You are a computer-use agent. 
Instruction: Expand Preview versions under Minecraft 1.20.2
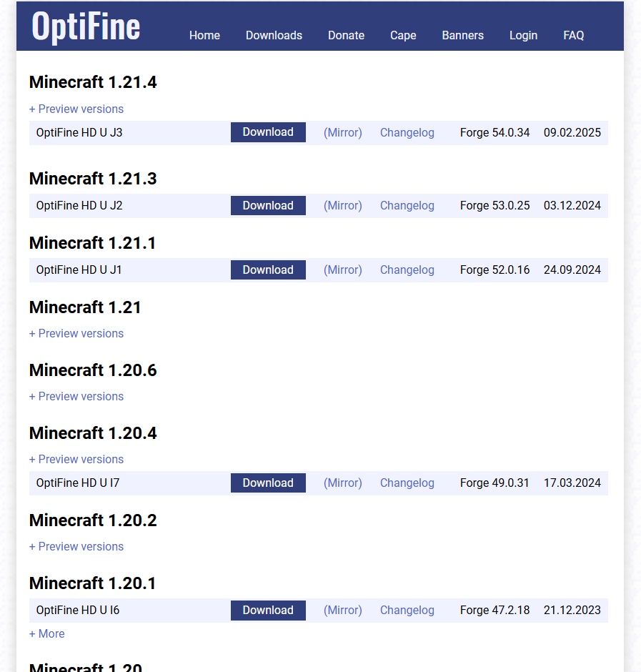(76, 547)
